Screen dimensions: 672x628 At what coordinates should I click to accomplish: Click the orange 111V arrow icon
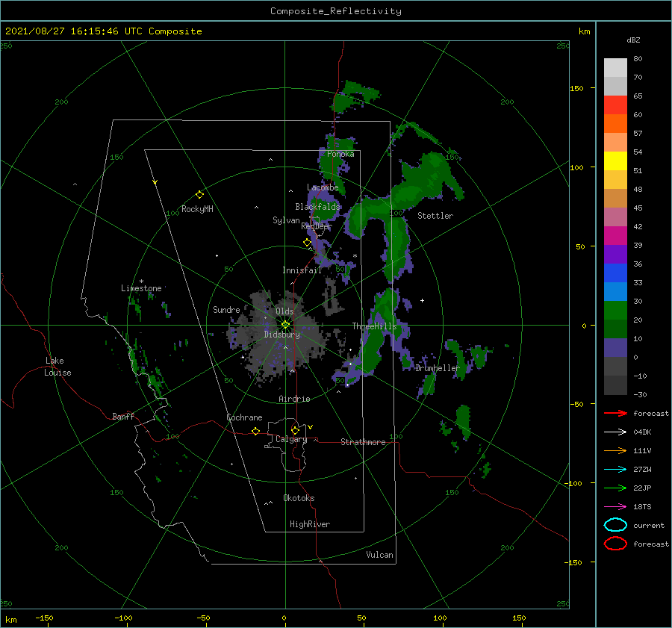(x=615, y=450)
